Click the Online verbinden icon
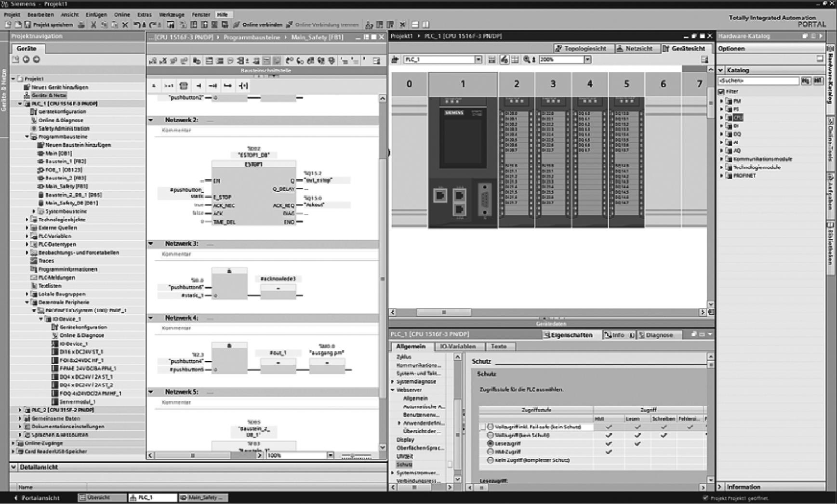The width and height of the screenshot is (837, 504). (x=237, y=25)
